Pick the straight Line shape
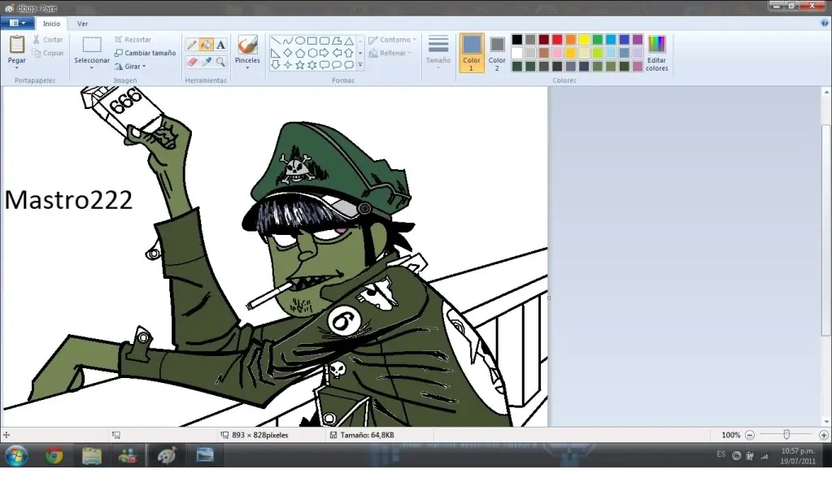Screen dimensions: 832x504 pos(276,41)
